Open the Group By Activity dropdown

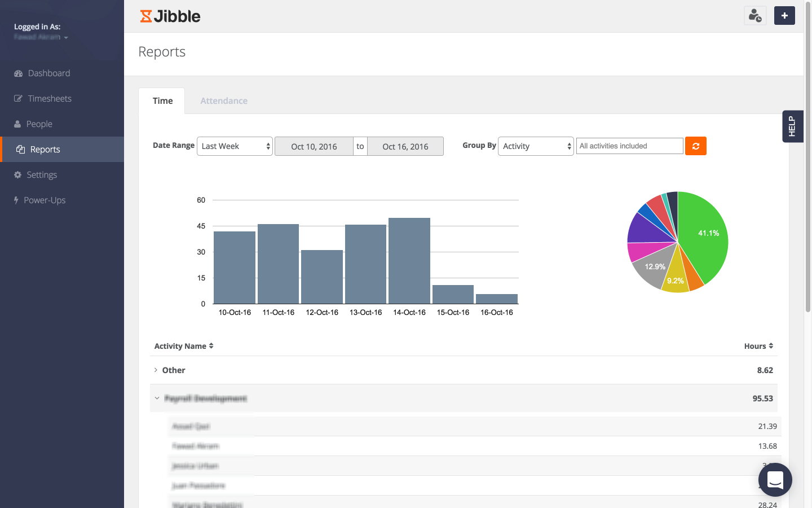tap(536, 146)
